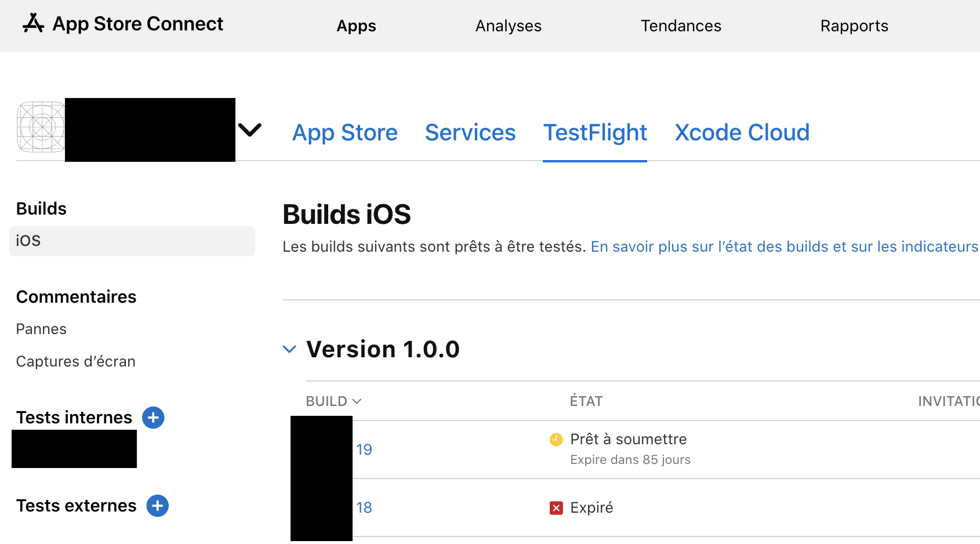Switch to the App Store tab
The height and width of the screenshot is (544, 980).
coord(345,133)
